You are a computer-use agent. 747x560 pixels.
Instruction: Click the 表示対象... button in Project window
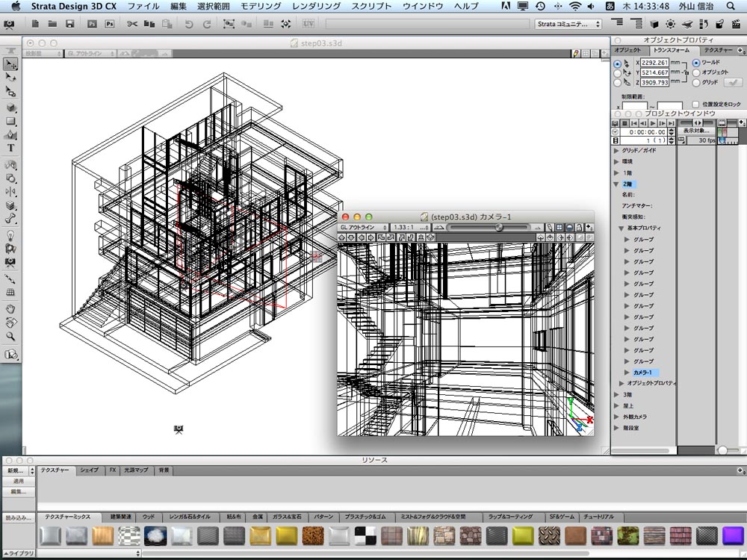tap(696, 131)
